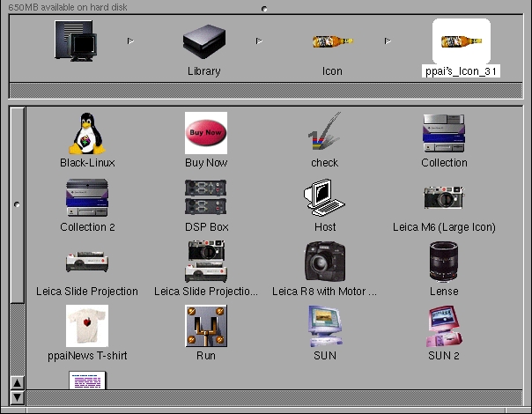Open the DSP Box icon
This screenshot has width=532, height=414.
[x=206, y=198]
